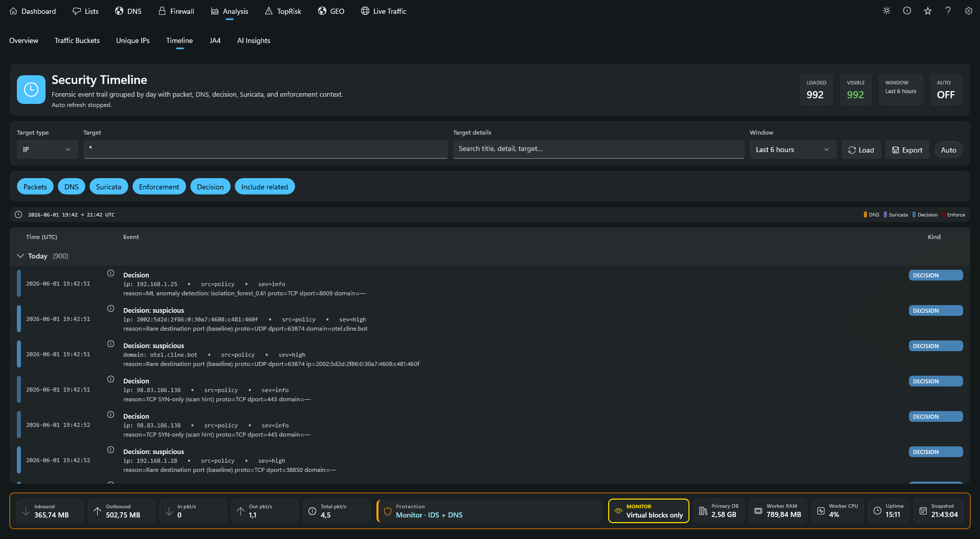Viewport: 980px width, 539px height.
Task: Click the Monitor eye icon
Action: [618, 511]
